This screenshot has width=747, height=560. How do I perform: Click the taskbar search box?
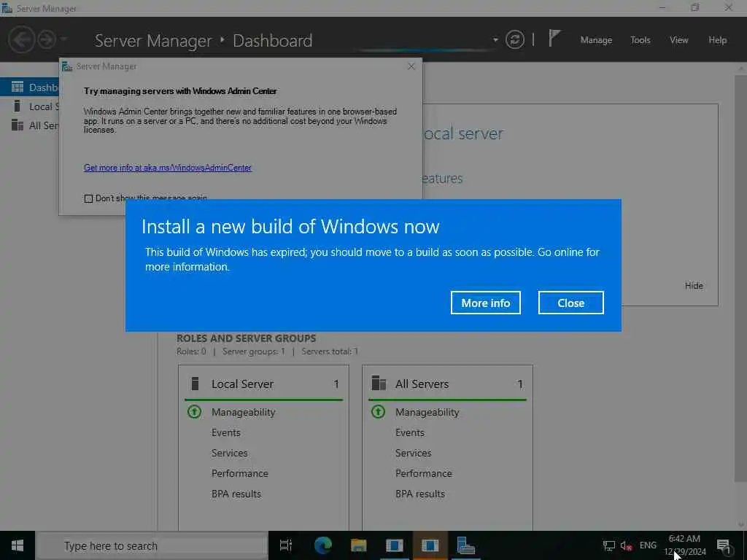152,545
